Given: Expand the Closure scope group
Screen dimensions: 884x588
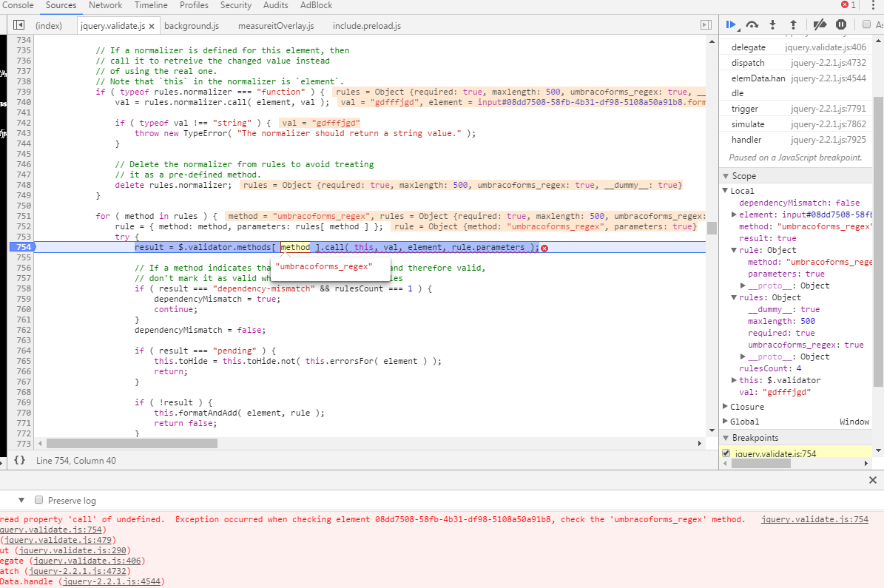Looking at the screenshot, I should tap(726, 407).
